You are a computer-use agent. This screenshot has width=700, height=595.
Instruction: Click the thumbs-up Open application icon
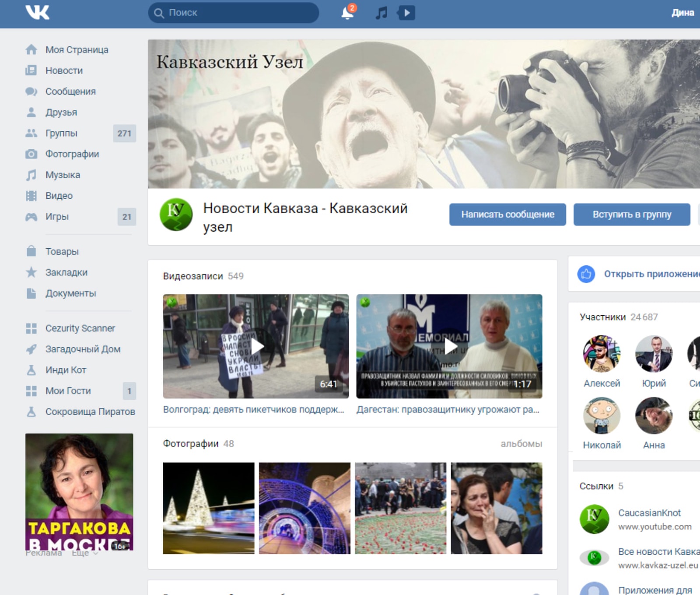[586, 274]
